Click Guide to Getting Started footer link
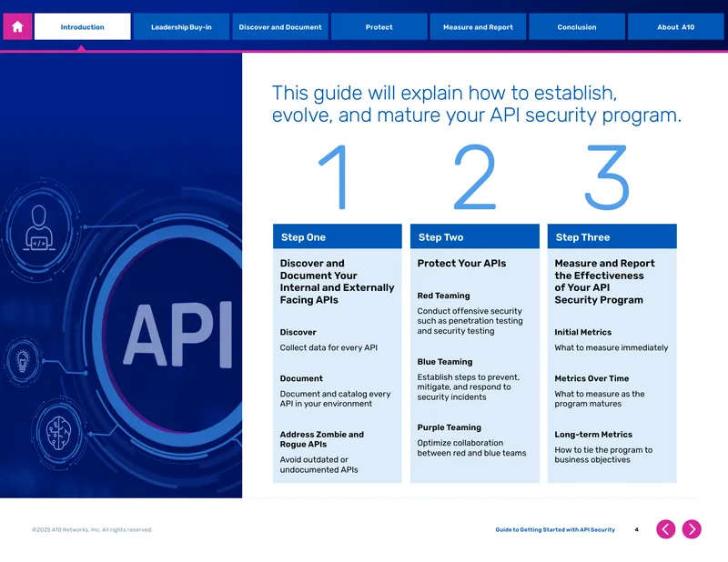The height and width of the screenshot is (562, 728). click(555, 529)
